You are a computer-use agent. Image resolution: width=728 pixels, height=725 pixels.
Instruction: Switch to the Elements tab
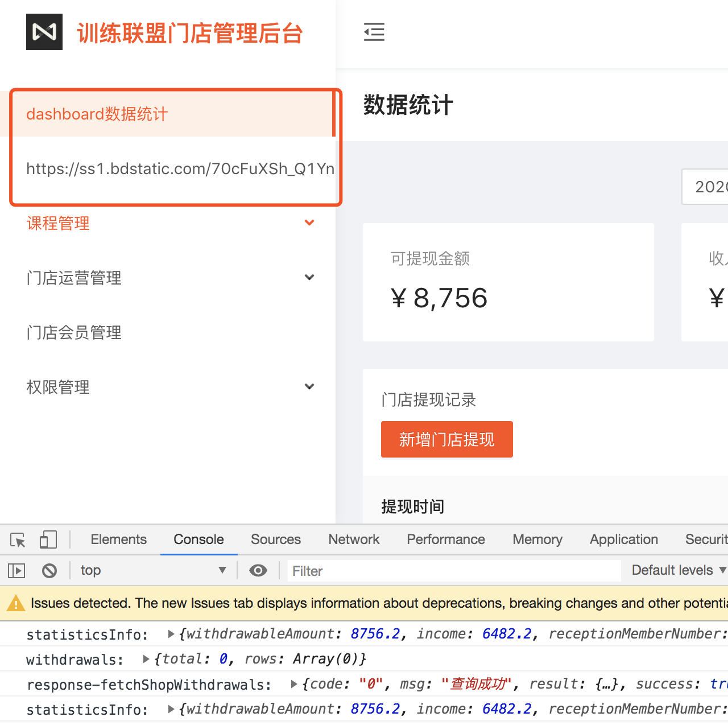pos(118,539)
